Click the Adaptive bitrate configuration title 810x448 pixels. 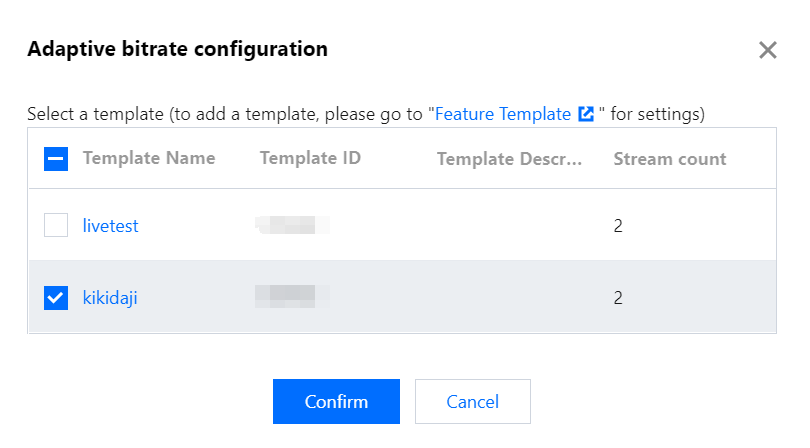point(177,48)
